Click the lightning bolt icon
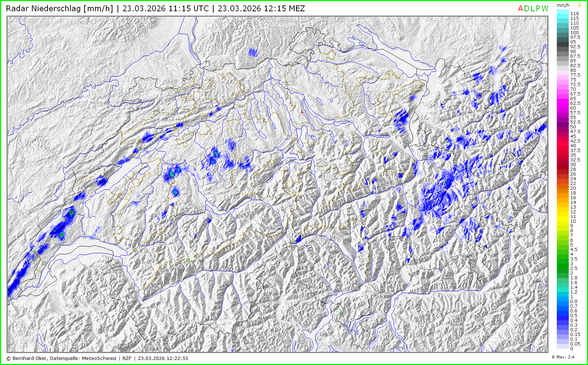Screen dimensions: 588x365 tap(579, 5)
